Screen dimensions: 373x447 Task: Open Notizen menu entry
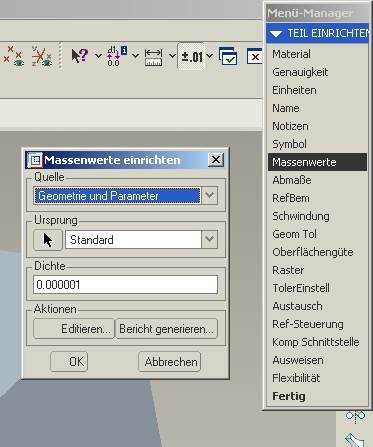pyautogui.click(x=317, y=126)
